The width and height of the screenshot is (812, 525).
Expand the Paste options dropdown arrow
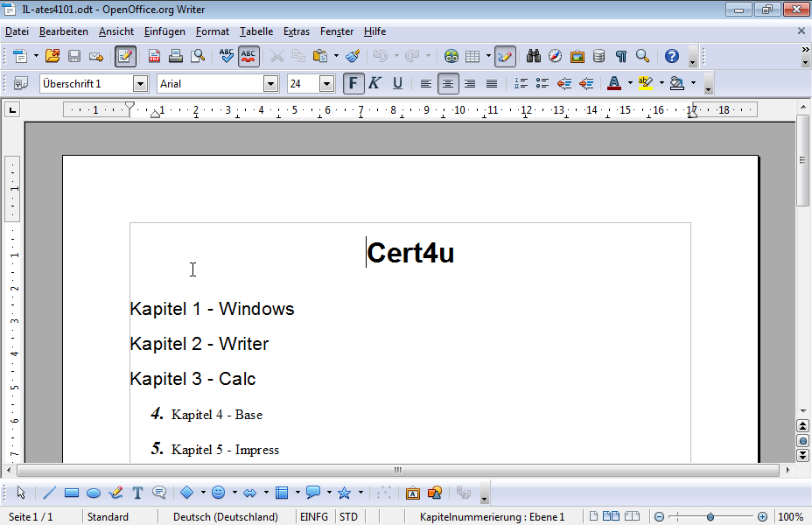click(336, 56)
